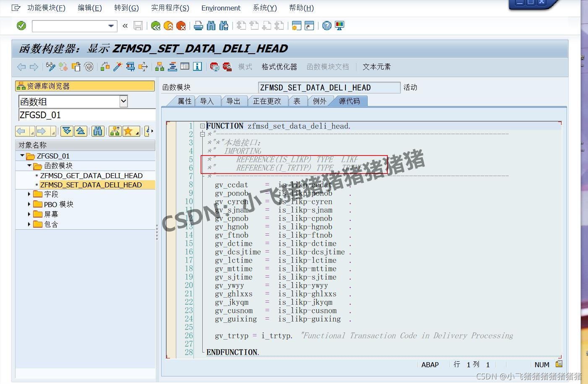Click the External Breakpoint stop icon
The width and height of the screenshot is (588, 384).
click(x=227, y=67)
